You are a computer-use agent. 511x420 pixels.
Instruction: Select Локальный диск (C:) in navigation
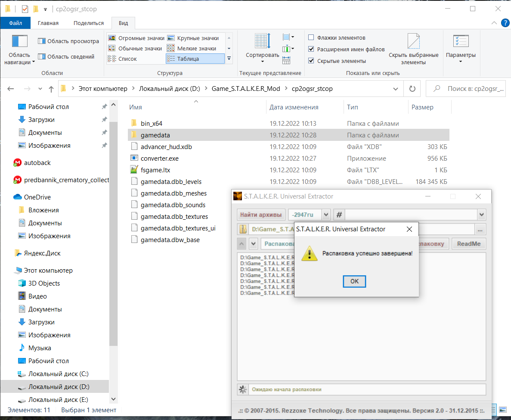tap(58, 374)
